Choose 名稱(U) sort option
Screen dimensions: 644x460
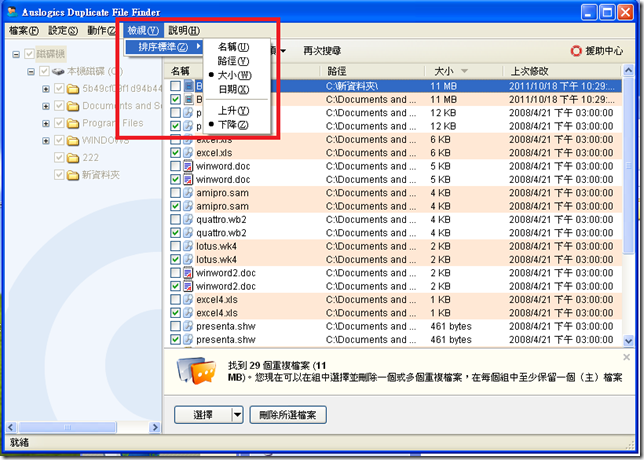pos(237,47)
